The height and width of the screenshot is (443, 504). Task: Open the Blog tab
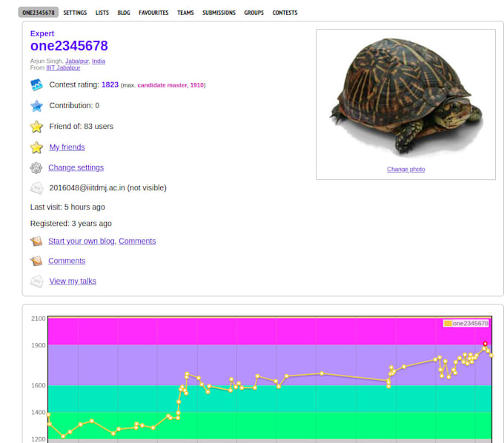(x=124, y=13)
